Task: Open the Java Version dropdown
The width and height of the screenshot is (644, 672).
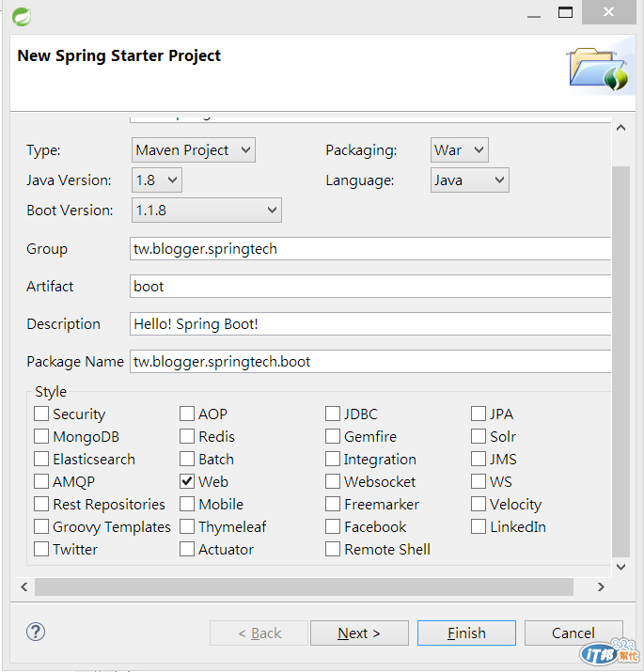Action: 156,180
